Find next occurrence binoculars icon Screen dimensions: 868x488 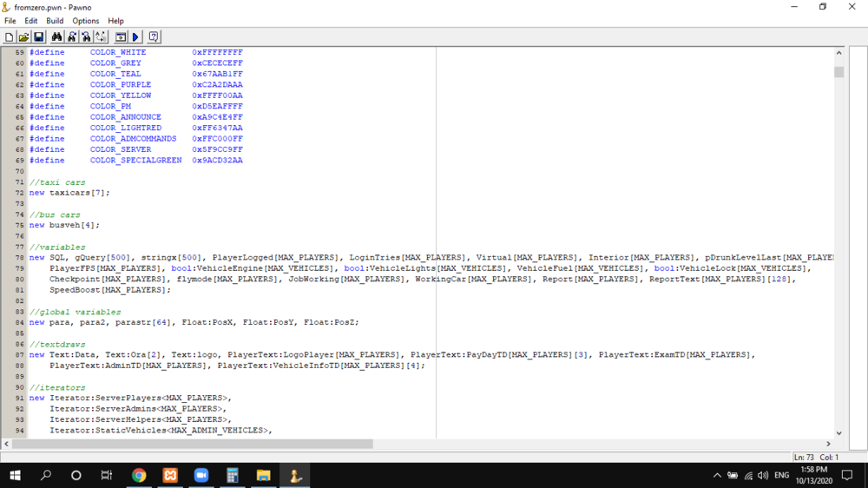pyautogui.click(x=71, y=37)
